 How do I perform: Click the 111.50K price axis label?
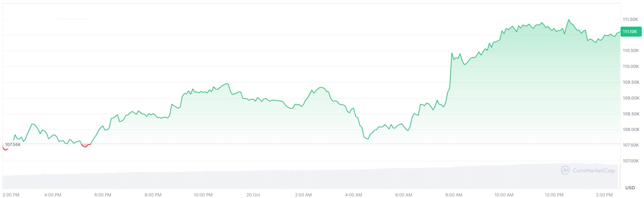coord(630,19)
